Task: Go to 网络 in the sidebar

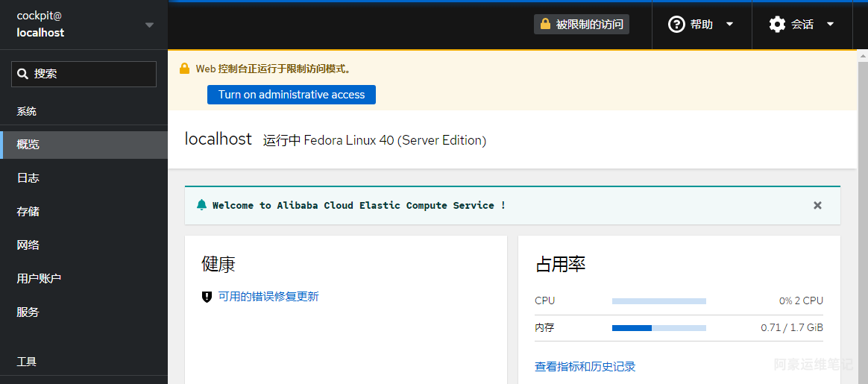Action: click(x=84, y=245)
